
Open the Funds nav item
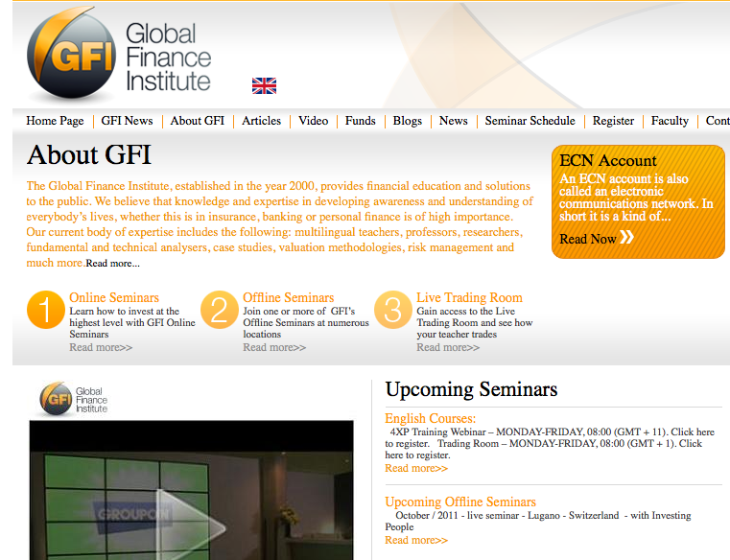361,121
